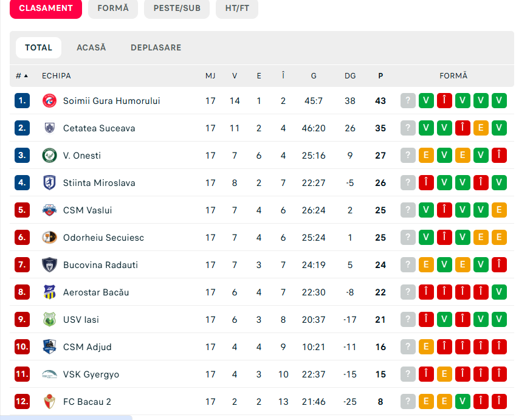The width and height of the screenshot is (516, 420).
Task: Click the Stiinta Miroslava club badge
Action: [49, 183]
